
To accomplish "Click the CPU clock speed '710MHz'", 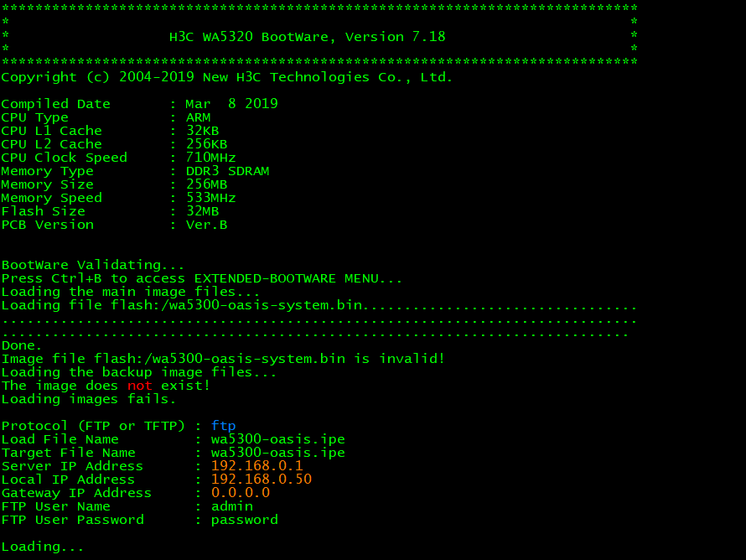I will click(x=210, y=158).
